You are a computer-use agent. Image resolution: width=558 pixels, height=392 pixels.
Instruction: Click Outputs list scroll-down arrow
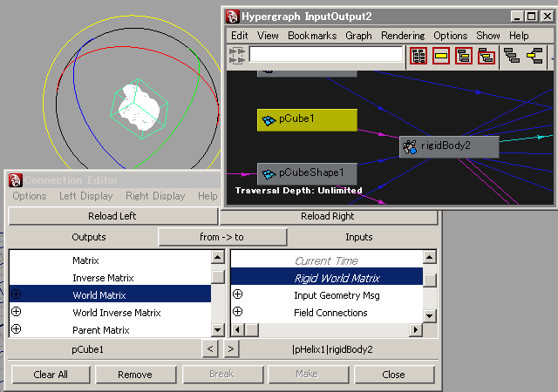pos(218,329)
